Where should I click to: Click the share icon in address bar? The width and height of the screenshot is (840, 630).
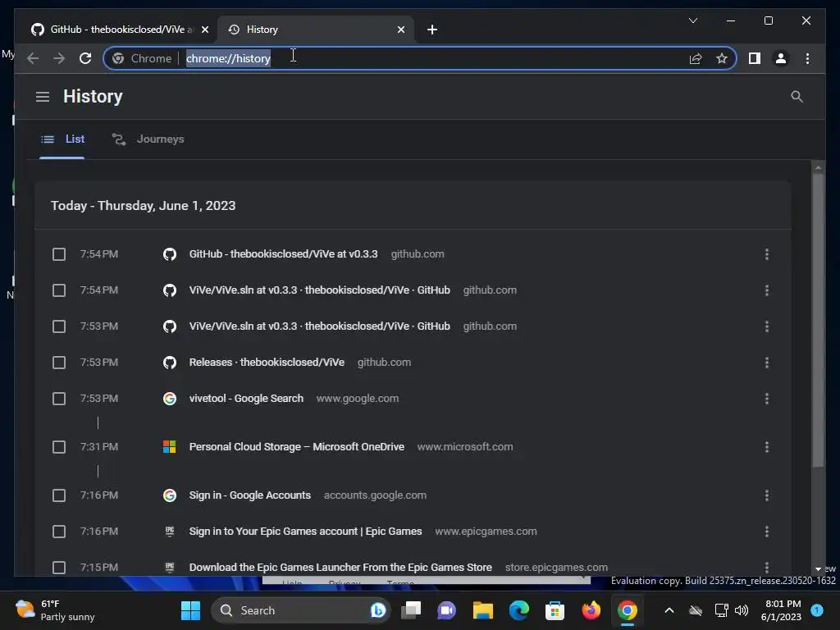tap(696, 58)
